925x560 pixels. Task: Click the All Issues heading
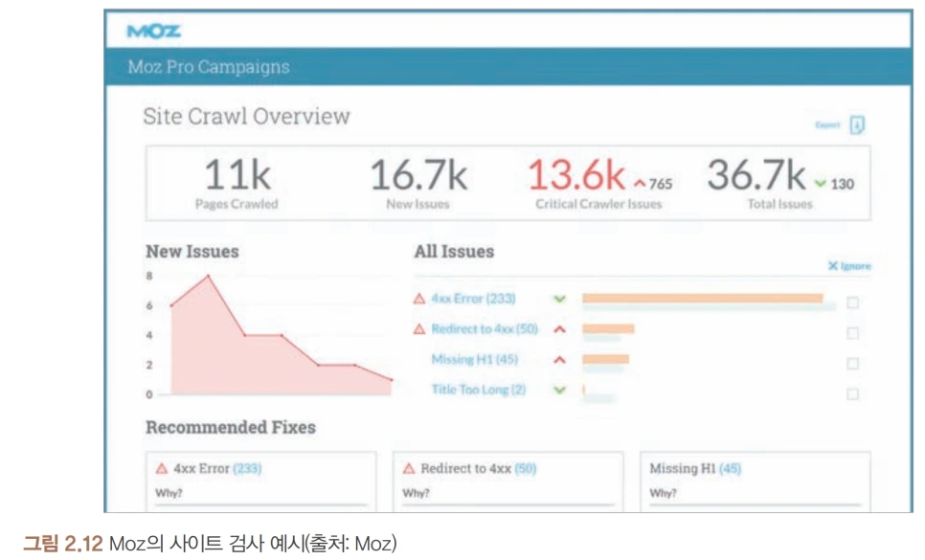coord(454,252)
